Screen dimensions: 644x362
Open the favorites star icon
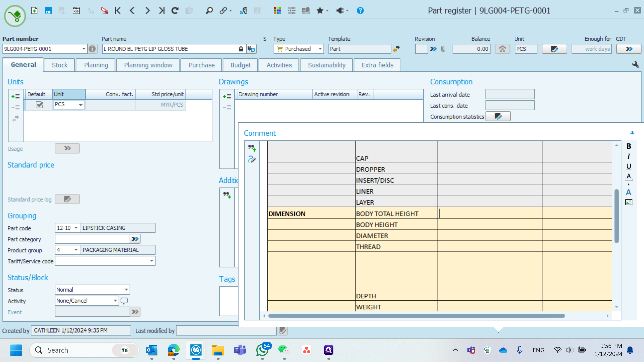click(x=320, y=11)
